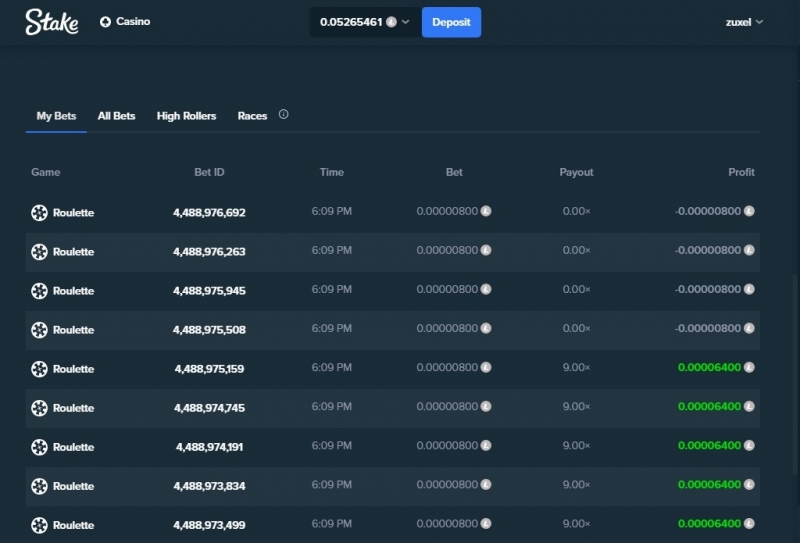The width and height of the screenshot is (800, 543).
Task: Select the My Bets tab
Action: click(56, 116)
